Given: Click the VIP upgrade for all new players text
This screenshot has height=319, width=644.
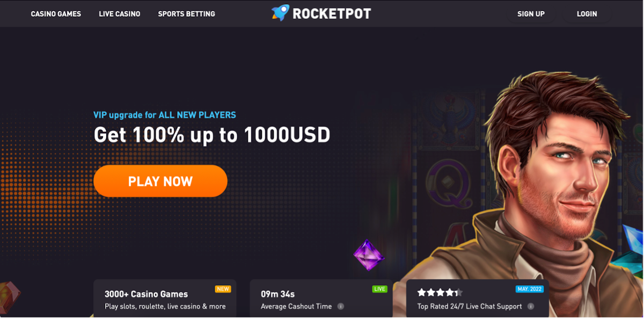Looking at the screenshot, I should 165,115.
